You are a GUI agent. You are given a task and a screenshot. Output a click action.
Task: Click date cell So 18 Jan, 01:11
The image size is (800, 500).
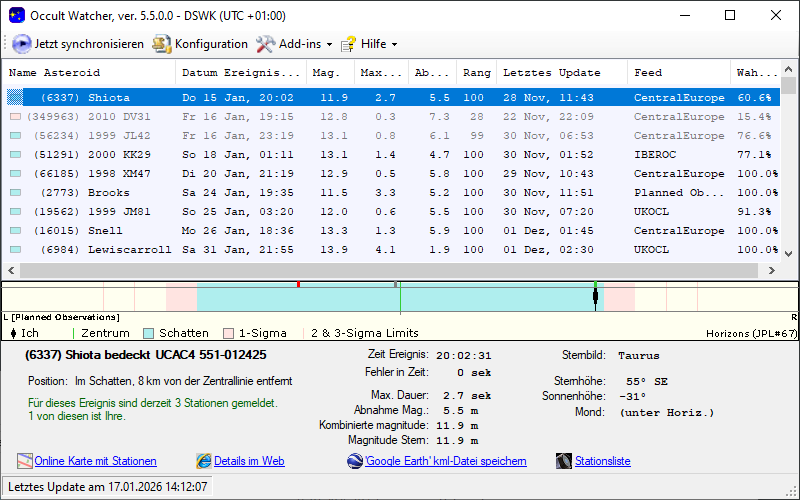[x=238, y=155]
